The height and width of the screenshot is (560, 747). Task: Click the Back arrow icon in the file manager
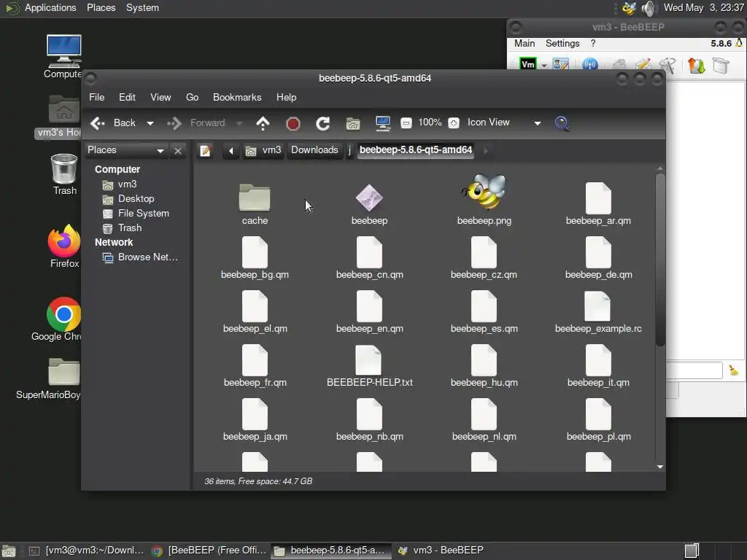click(x=98, y=123)
